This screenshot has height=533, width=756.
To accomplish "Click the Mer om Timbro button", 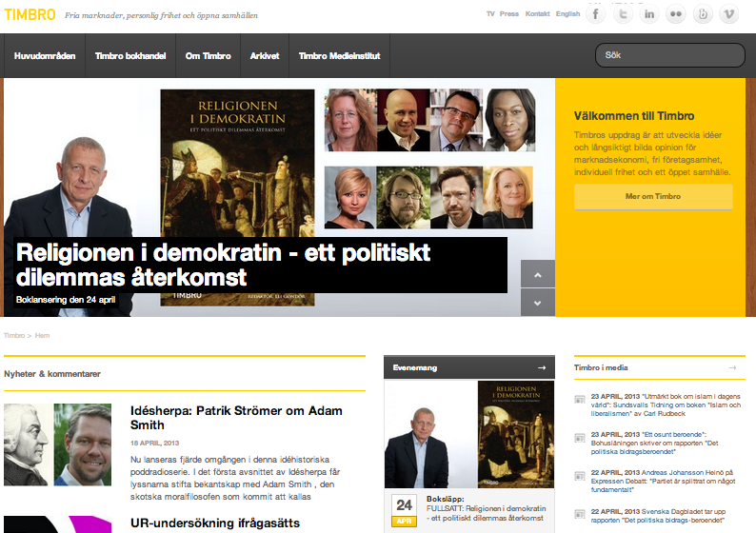I will 653,197.
